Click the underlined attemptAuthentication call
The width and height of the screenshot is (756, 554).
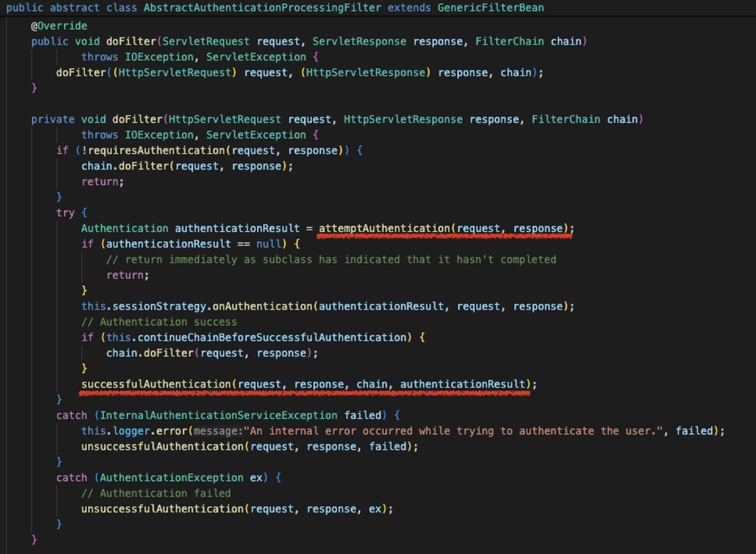coord(443,229)
